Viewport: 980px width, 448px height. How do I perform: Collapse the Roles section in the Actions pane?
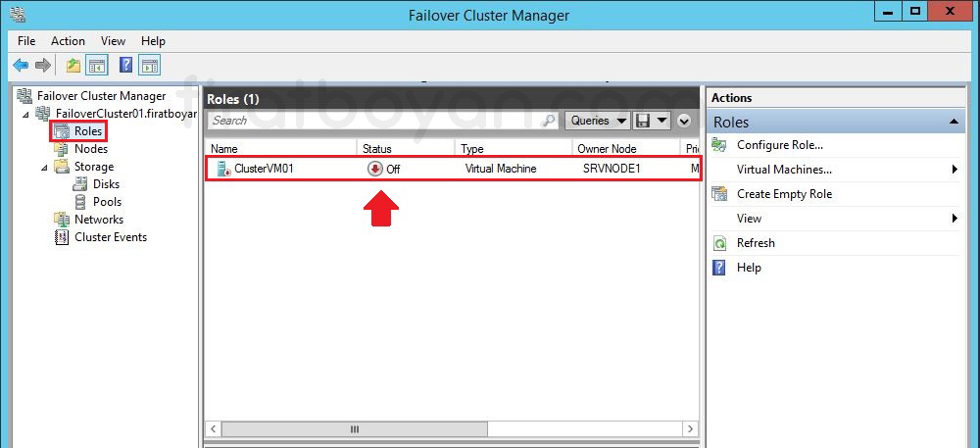[954, 122]
